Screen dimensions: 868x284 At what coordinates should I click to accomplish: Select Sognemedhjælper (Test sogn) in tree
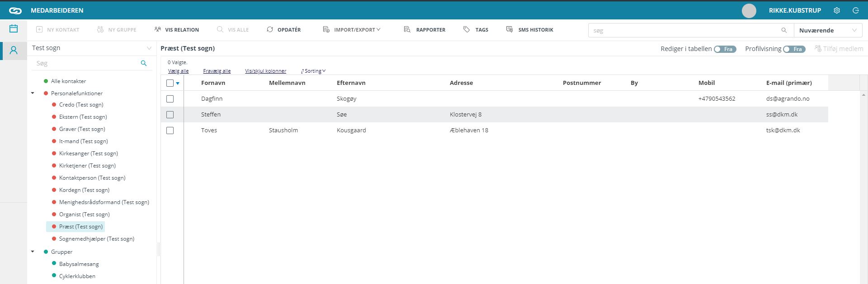click(97, 239)
